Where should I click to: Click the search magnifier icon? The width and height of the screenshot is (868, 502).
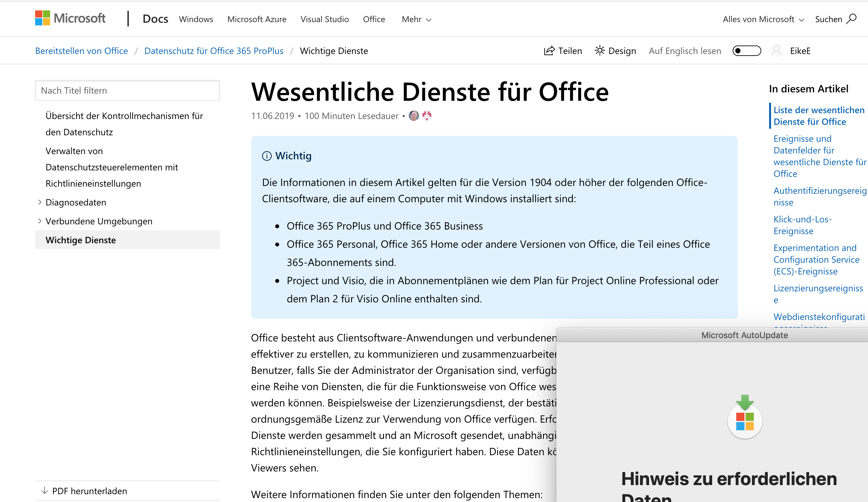click(851, 19)
